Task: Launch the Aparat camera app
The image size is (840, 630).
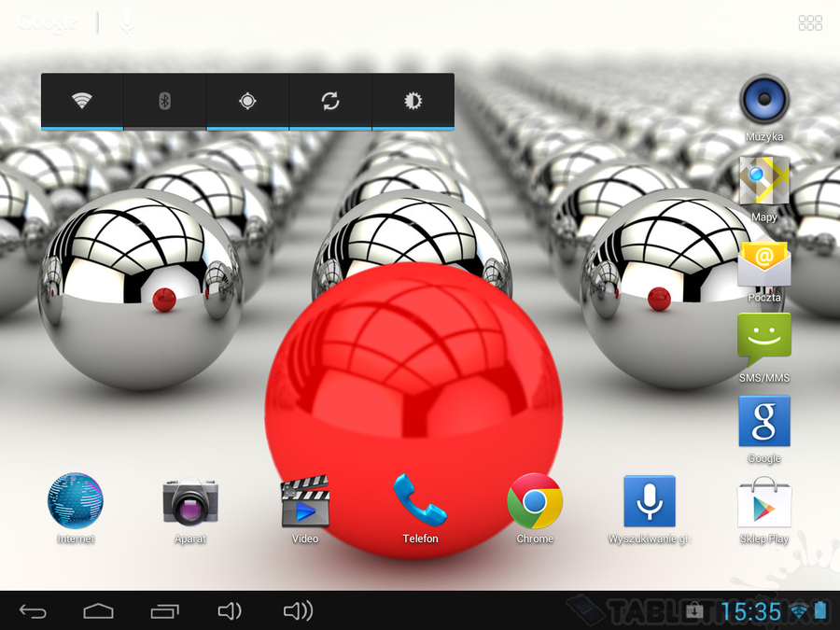Action: point(190,502)
